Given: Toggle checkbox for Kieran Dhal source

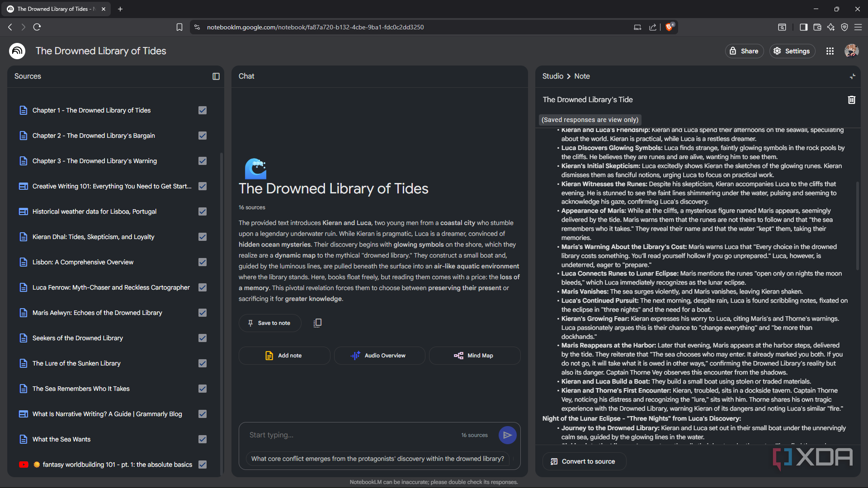Looking at the screenshot, I should (x=203, y=237).
